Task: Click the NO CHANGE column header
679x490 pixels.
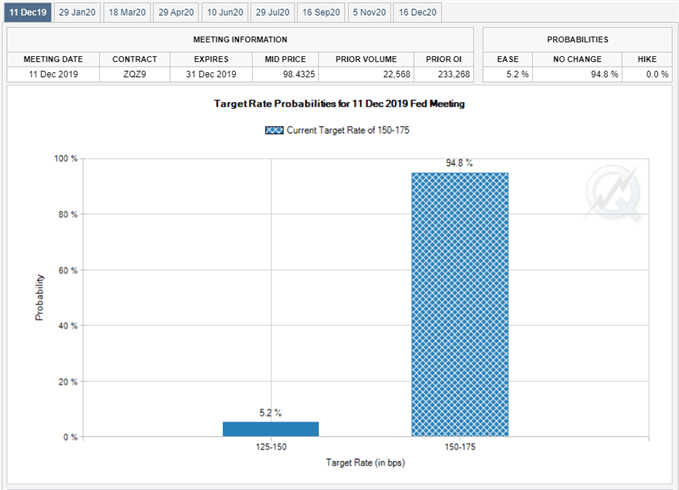Action: click(x=577, y=59)
